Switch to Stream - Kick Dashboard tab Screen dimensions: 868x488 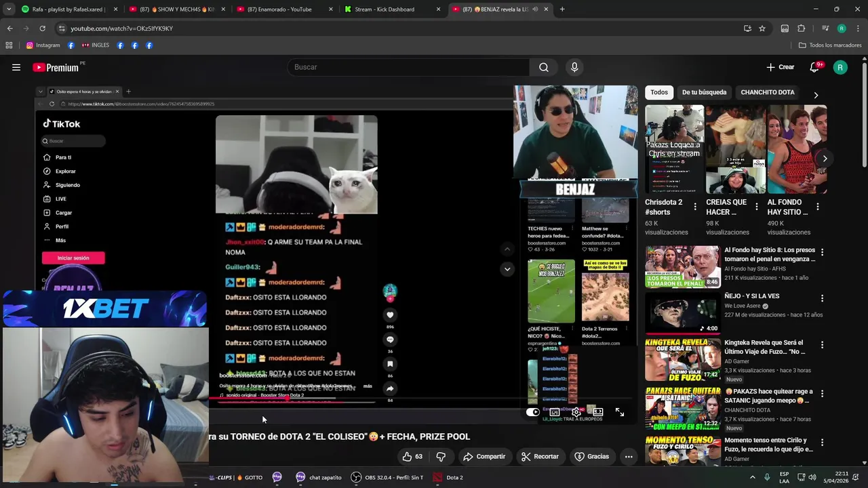click(x=392, y=9)
